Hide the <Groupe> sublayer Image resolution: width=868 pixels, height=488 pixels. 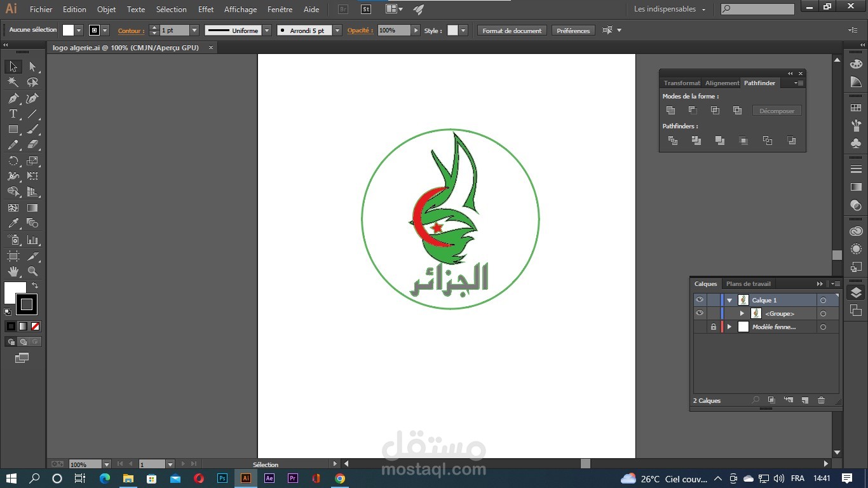pos(700,313)
